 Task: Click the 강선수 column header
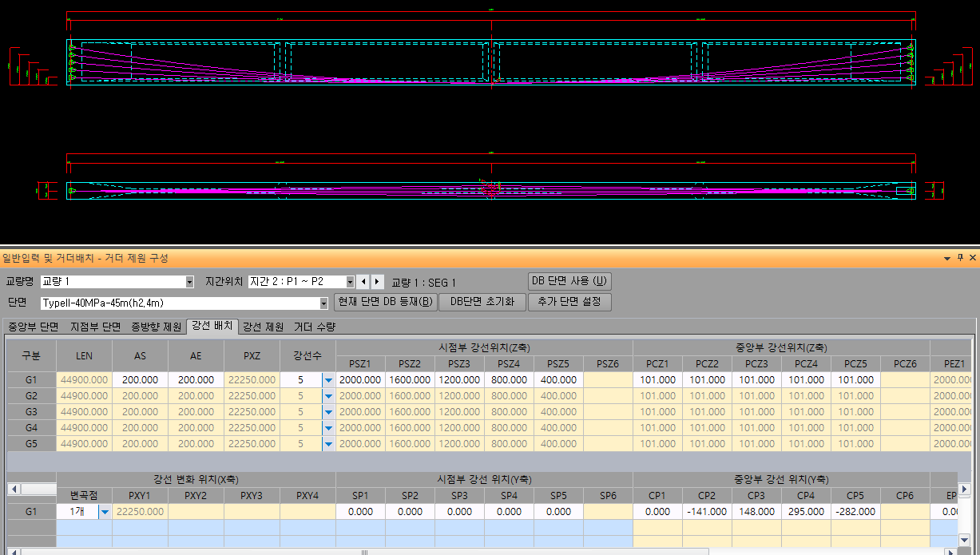coord(307,356)
